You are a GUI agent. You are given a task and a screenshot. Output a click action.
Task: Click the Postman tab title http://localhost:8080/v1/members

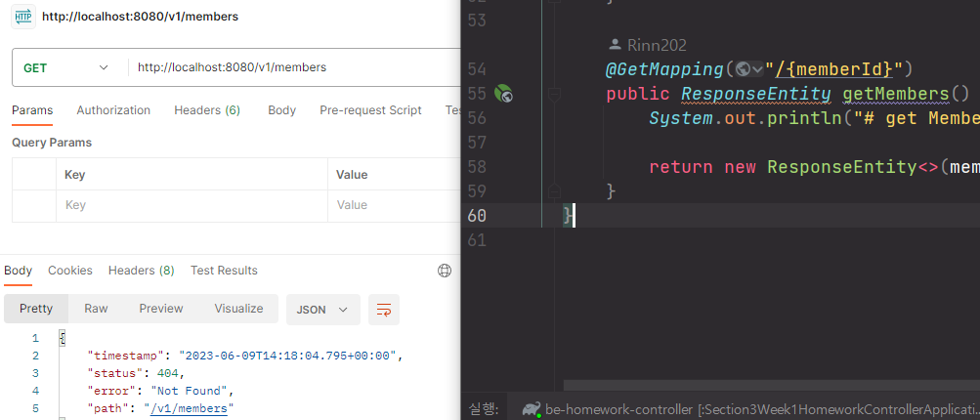coord(140,17)
